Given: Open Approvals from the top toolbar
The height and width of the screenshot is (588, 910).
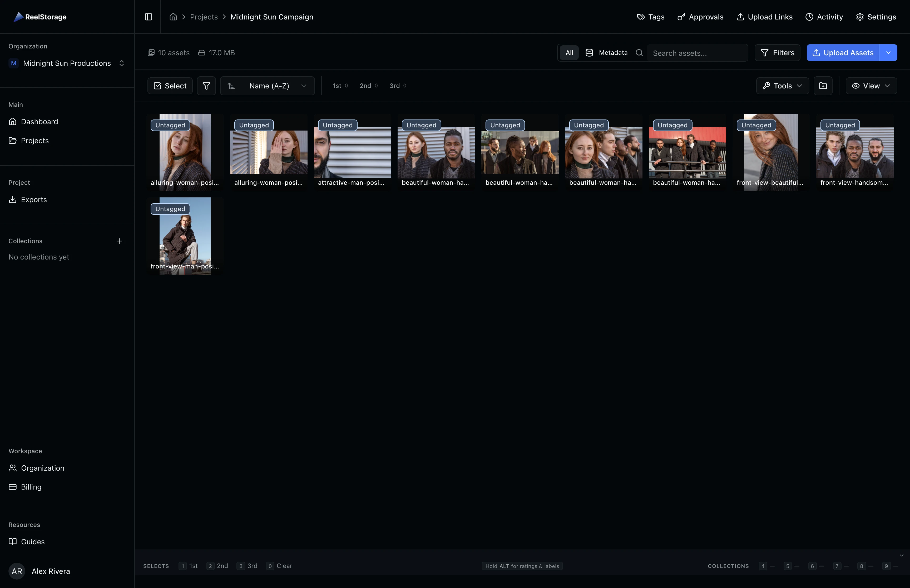Looking at the screenshot, I should [700, 17].
